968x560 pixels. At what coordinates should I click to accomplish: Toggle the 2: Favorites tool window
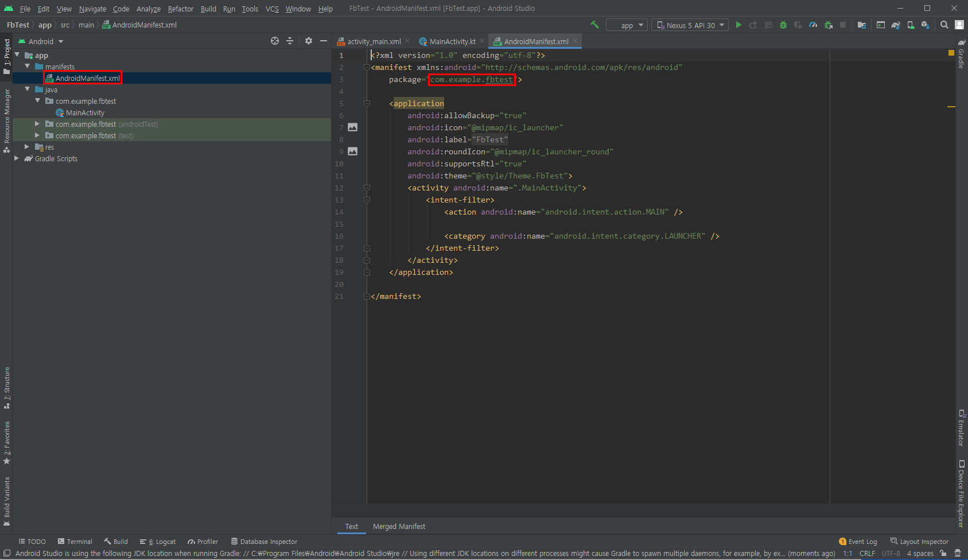tap(7, 443)
